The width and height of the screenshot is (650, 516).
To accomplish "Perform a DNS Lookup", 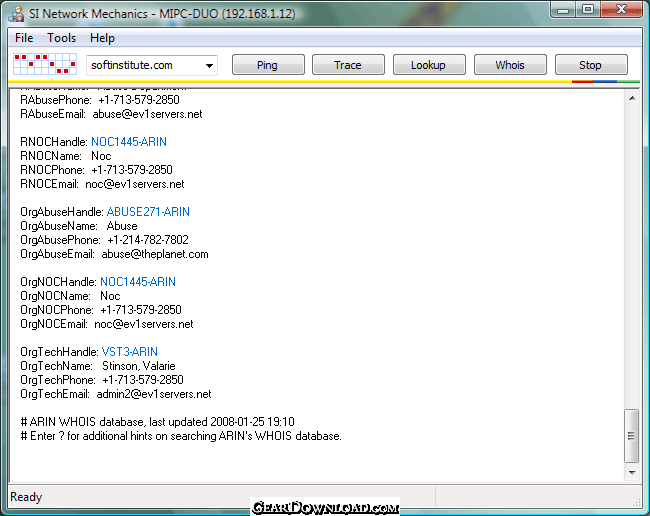I will 429,65.
